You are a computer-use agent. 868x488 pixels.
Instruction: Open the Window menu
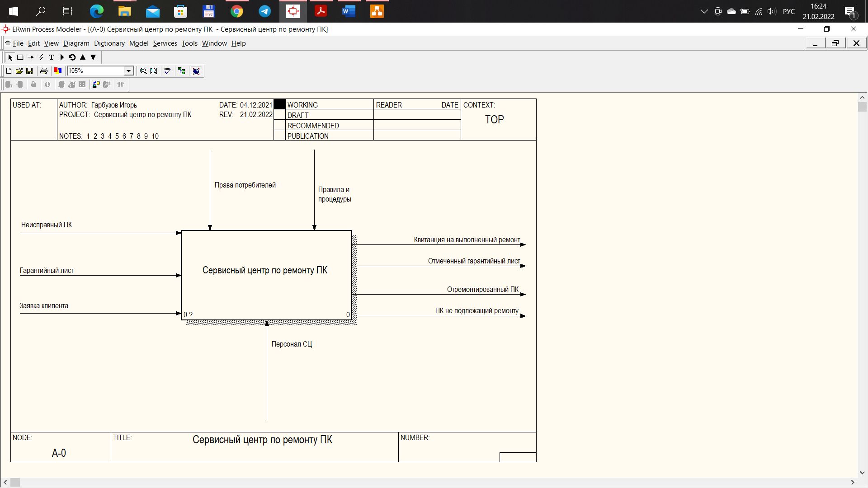[214, 43]
